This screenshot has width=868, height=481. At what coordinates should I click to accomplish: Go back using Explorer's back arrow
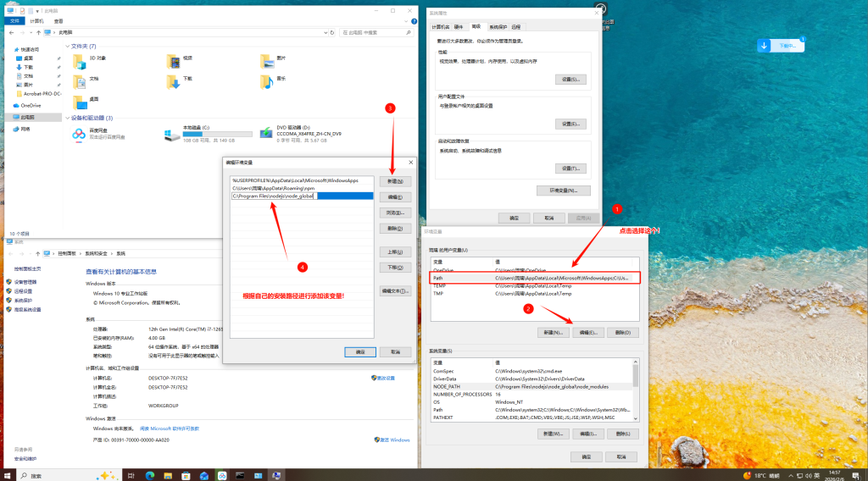11,33
